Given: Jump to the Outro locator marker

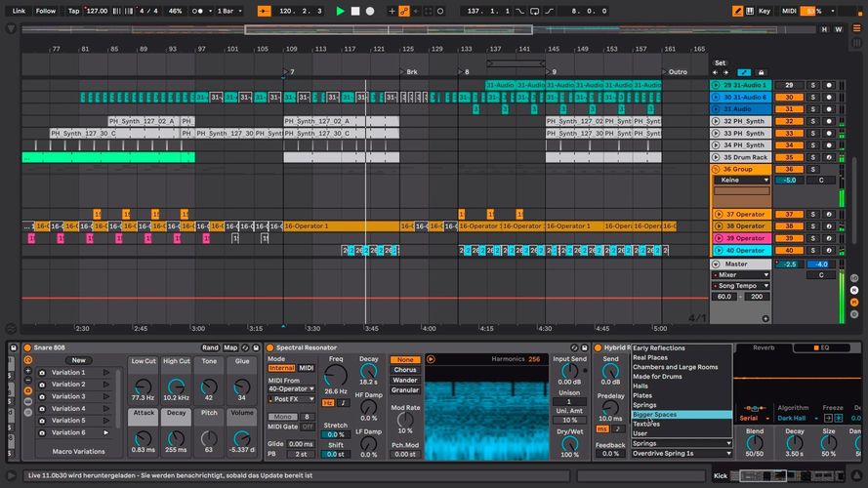Looking at the screenshot, I should [x=675, y=72].
